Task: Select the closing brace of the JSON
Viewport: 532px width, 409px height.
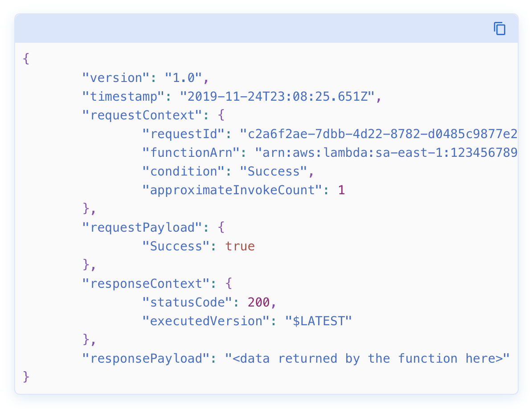Action: pyautogui.click(x=25, y=376)
